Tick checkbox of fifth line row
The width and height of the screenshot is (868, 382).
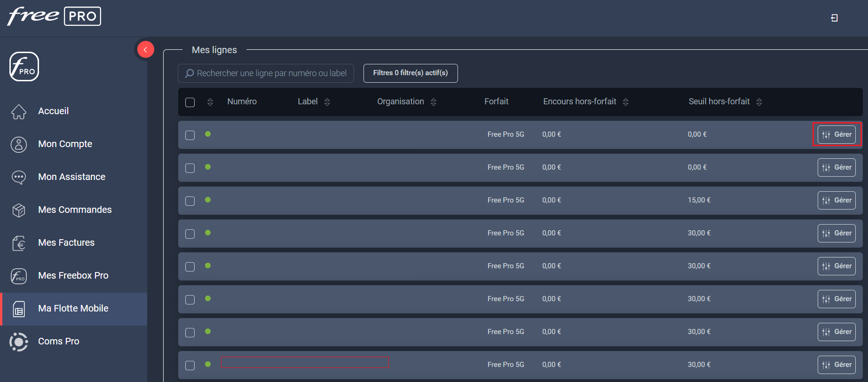tap(190, 267)
